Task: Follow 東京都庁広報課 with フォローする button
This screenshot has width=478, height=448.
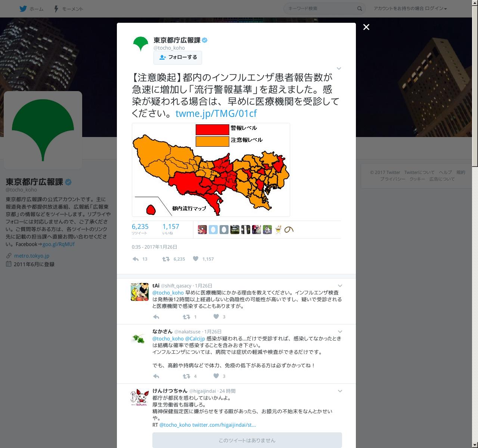Action: (178, 57)
